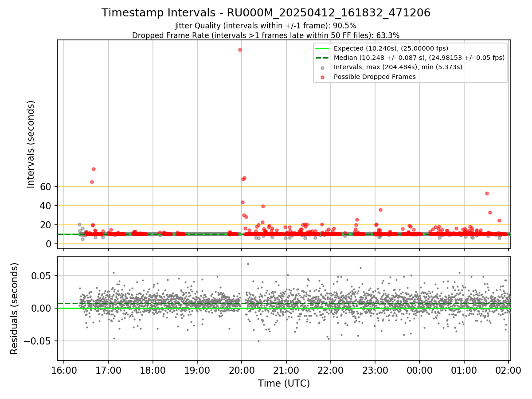This screenshot has width=532, height=399.
Task: Click the 60 tick label on intervals axis
Action: [47, 187]
